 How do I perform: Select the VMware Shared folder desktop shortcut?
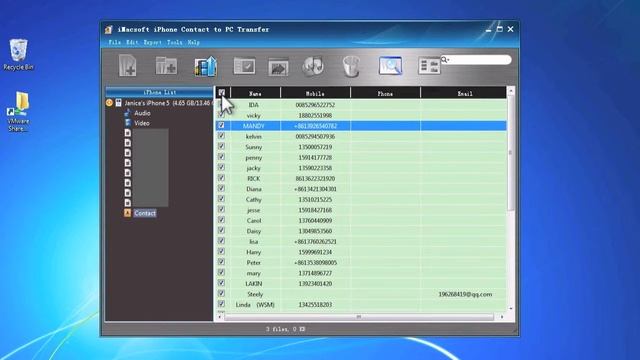(18, 111)
